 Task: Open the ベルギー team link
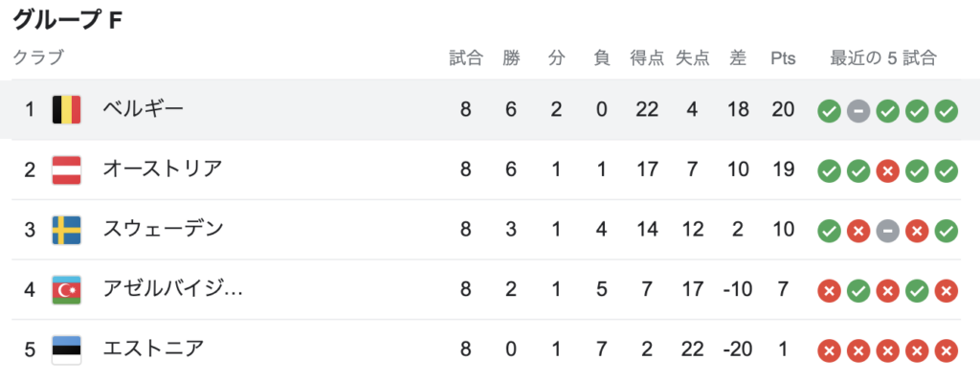[x=144, y=109]
